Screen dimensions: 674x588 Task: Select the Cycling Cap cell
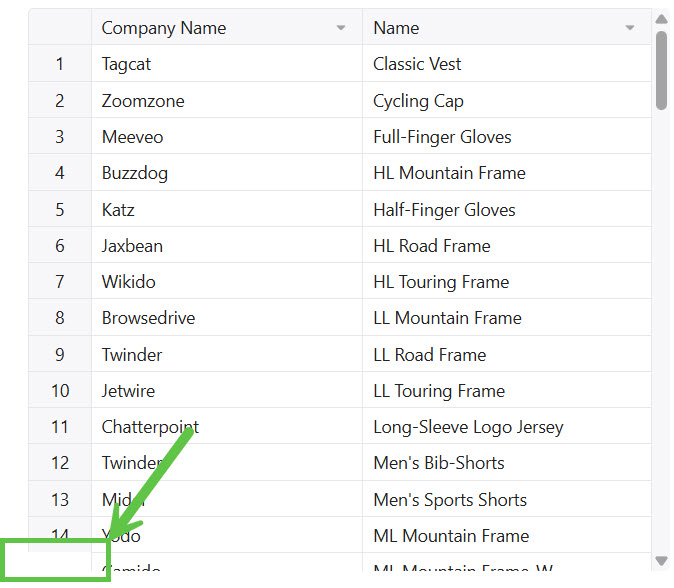click(418, 101)
